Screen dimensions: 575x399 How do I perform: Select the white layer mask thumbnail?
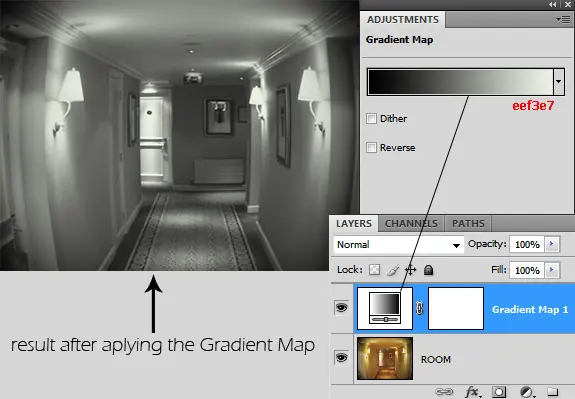click(456, 308)
